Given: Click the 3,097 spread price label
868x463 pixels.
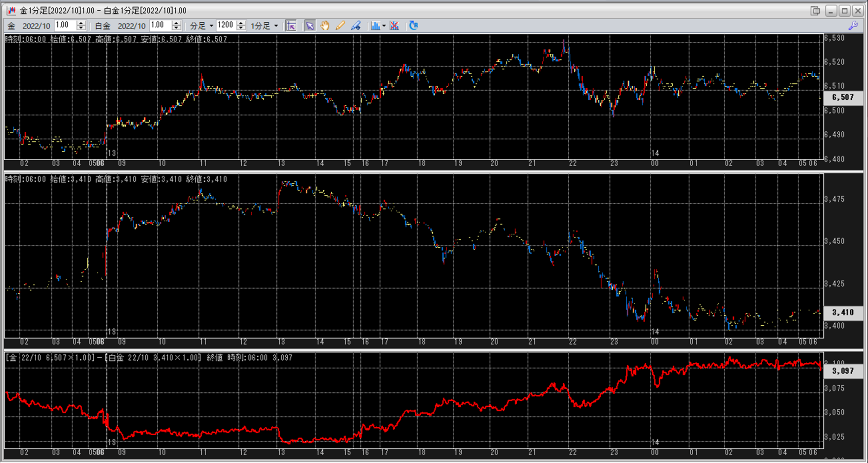Looking at the screenshot, I should 843,371.
